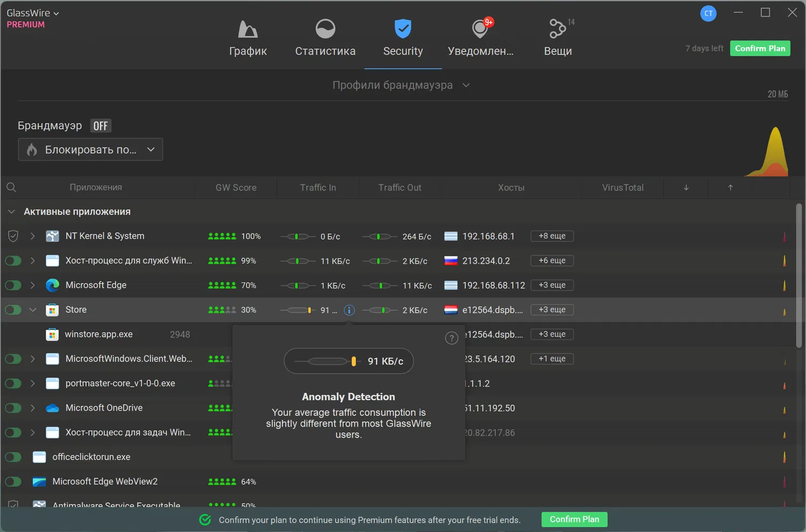Toggle firewall for portmaster-core_v1-0-0.exe
This screenshot has width=806, height=532.
click(13, 383)
